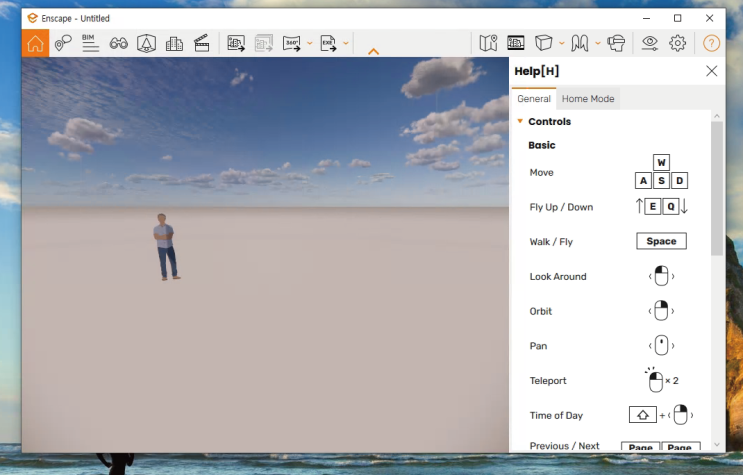This screenshot has width=743, height=475.
Task: Open Collaborative Annotations pin-and-bubble icon
Action: (x=63, y=43)
